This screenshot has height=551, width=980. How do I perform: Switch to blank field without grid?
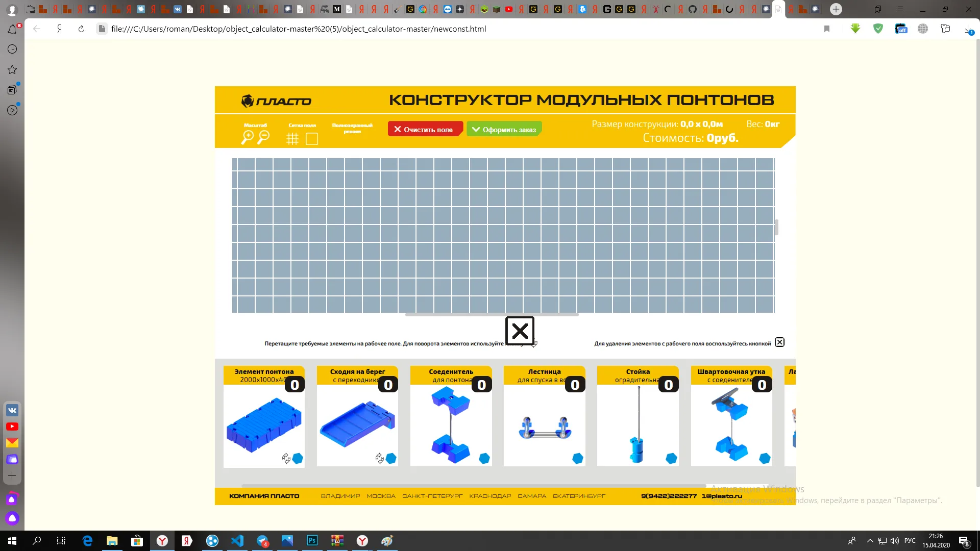tap(312, 139)
